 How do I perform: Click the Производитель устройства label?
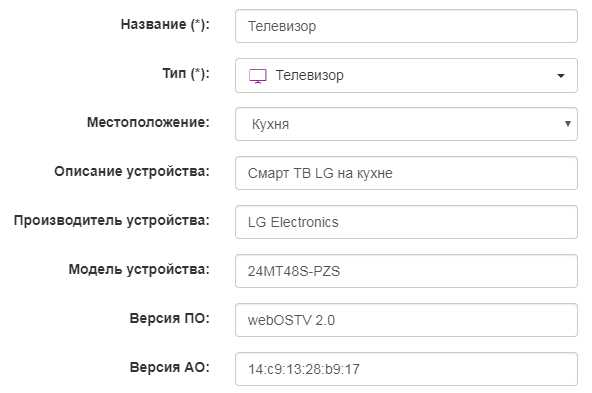pos(112,220)
